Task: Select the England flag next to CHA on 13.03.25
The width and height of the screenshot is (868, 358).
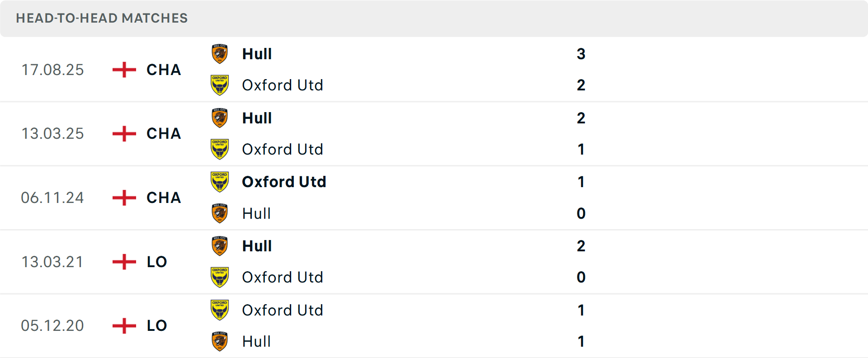Action: 123,133
